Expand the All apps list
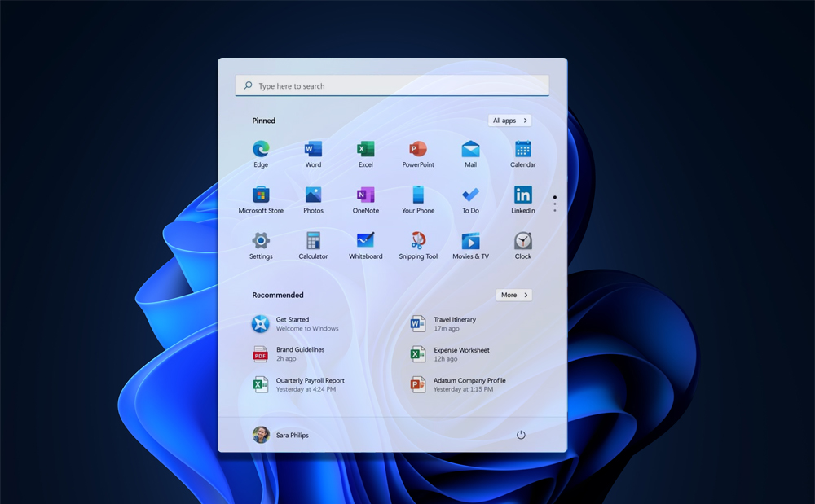 click(x=509, y=121)
